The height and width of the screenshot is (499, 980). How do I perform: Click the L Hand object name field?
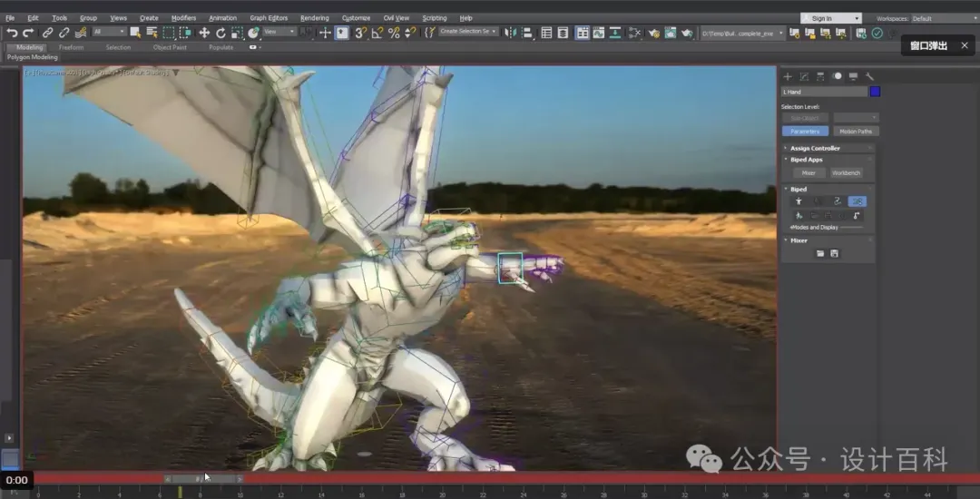coord(823,92)
